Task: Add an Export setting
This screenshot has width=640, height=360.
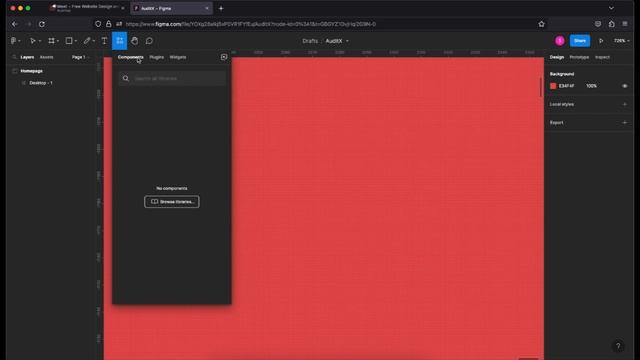Action: pos(624,123)
